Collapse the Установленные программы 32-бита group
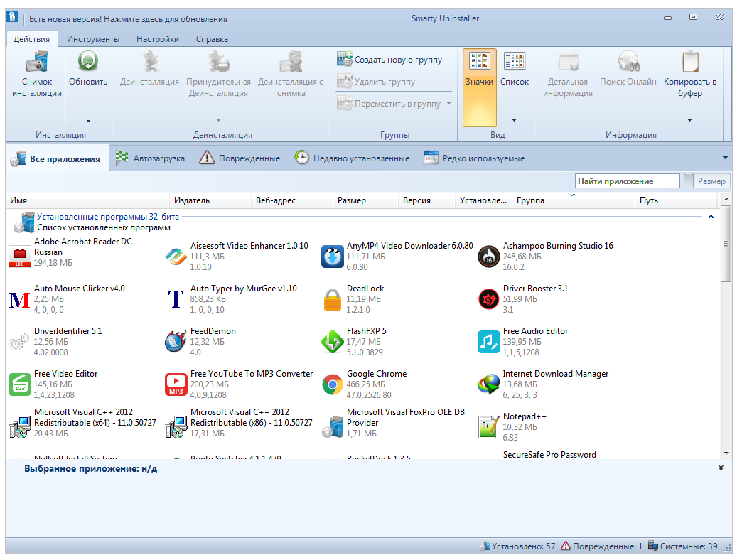The height and width of the screenshot is (560, 742). (711, 216)
